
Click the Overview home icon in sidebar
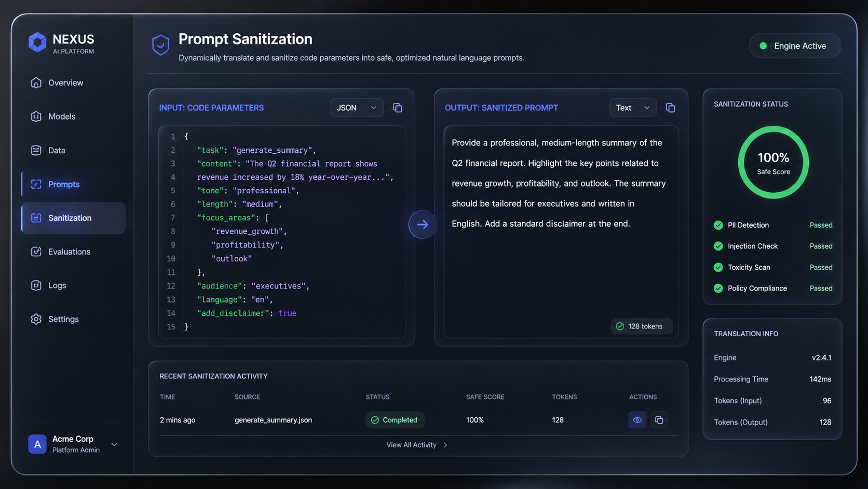36,83
